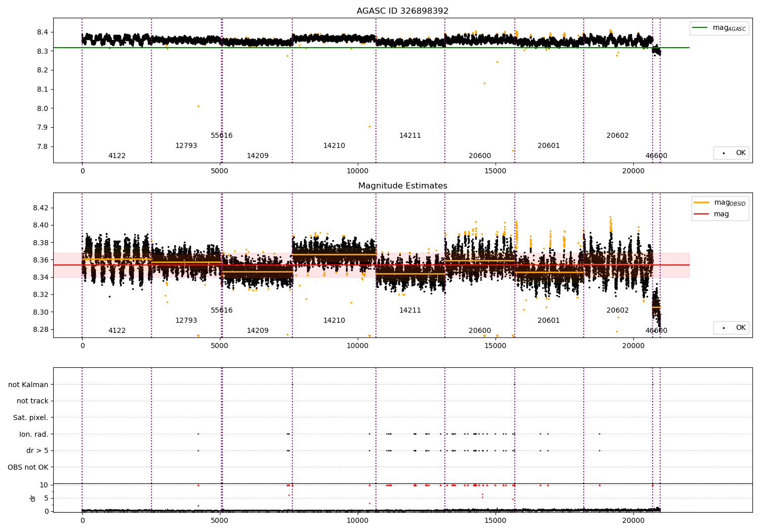This screenshot has width=760, height=532.
Task: Select the mag OBSID legend entry
Action: (x=720, y=203)
